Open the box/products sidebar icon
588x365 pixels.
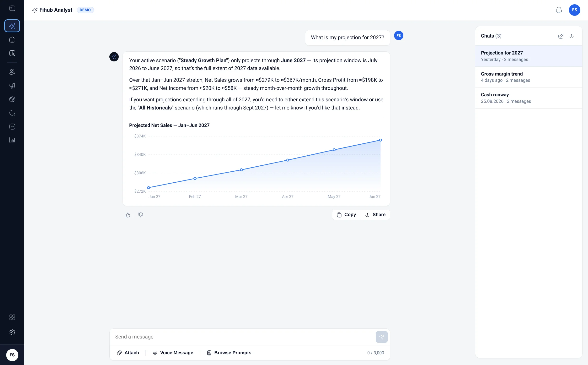12,99
